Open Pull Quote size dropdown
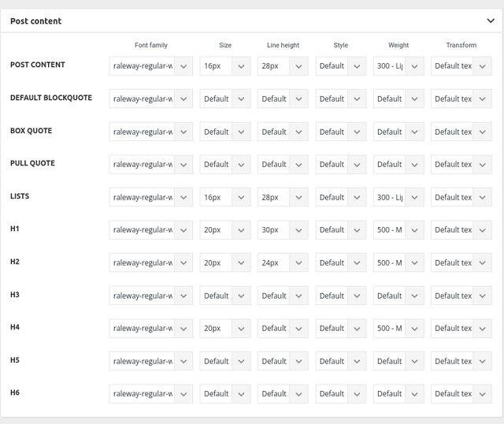The height and width of the screenshot is (424, 504). 225,165
